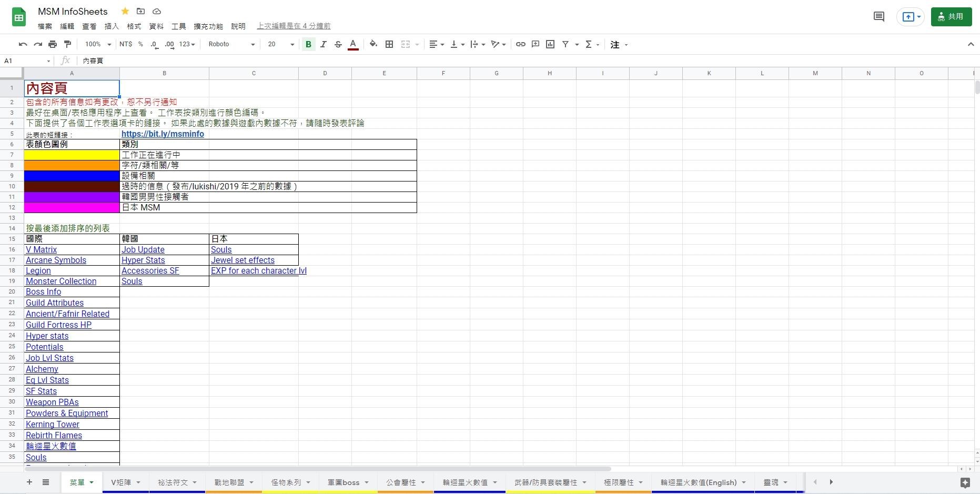The width and height of the screenshot is (980, 494).
Task: Apply strikethrough formatting
Action: (x=338, y=44)
